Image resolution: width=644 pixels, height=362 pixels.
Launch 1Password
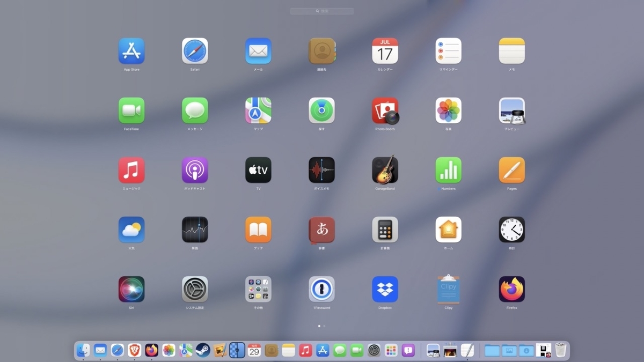pos(321,289)
